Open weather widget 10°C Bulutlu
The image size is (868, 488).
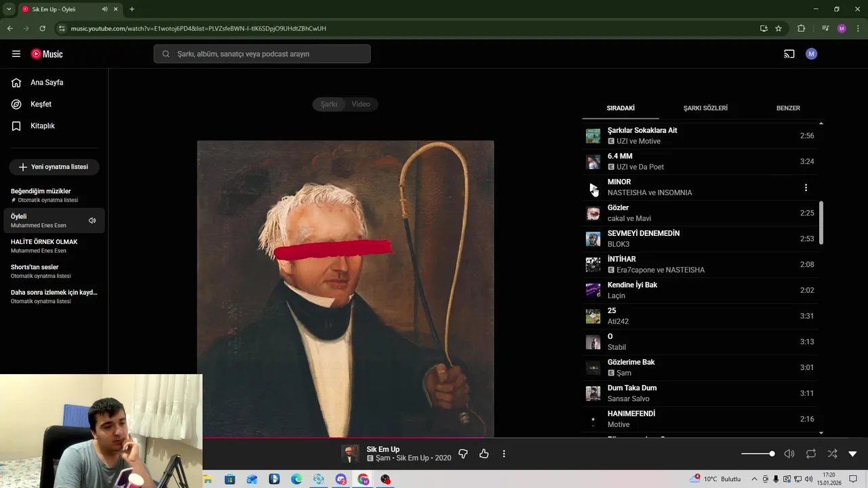point(715,479)
